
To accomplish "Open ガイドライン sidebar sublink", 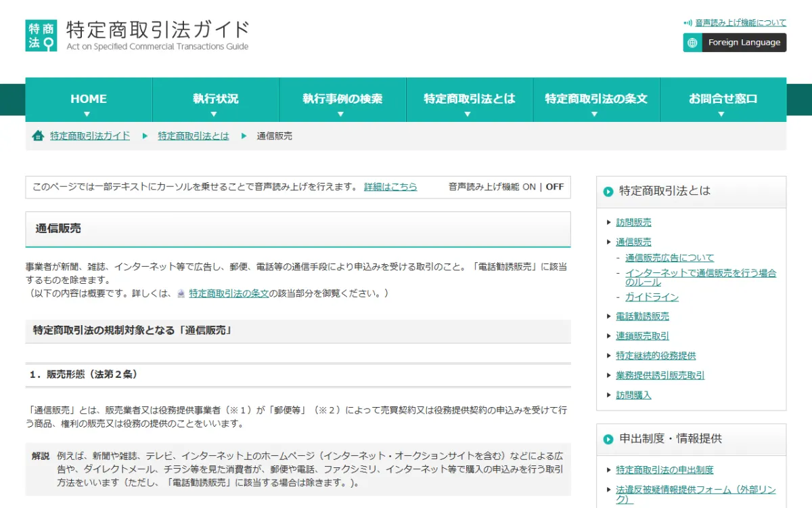I will [x=652, y=297].
